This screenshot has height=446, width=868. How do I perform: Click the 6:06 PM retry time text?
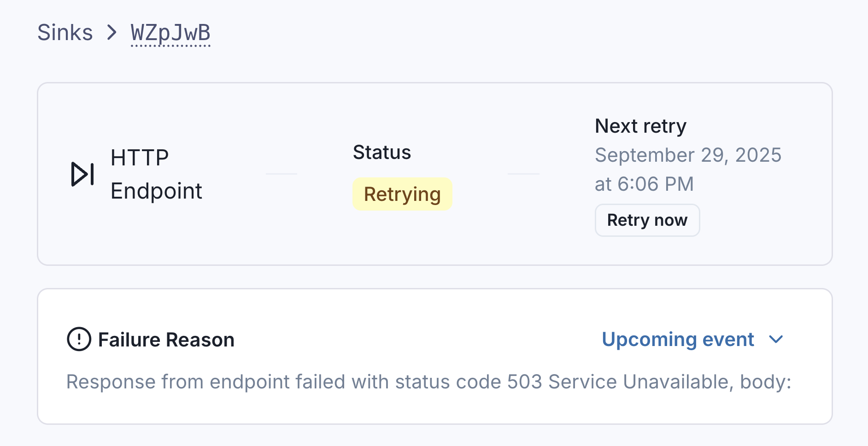click(655, 184)
